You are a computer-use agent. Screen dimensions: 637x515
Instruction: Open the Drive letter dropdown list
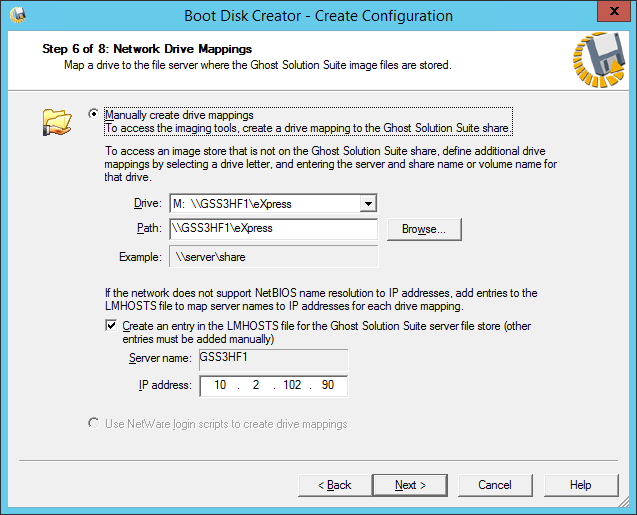(368, 203)
